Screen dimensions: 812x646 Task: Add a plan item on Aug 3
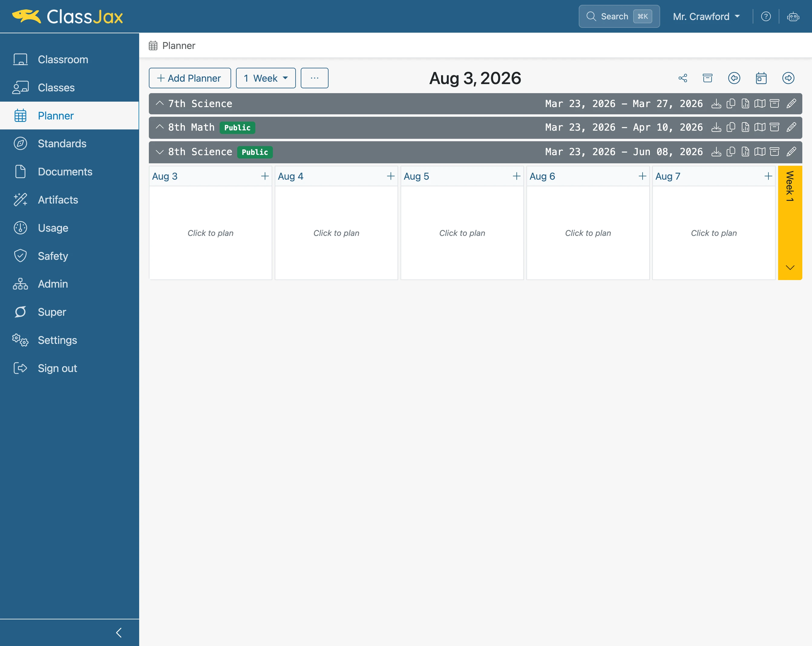(265, 176)
